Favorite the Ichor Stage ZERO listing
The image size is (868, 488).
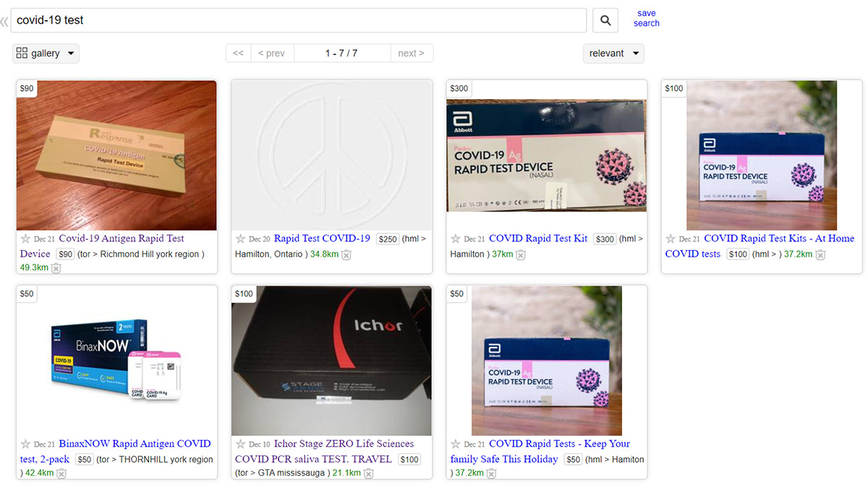[241, 444]
